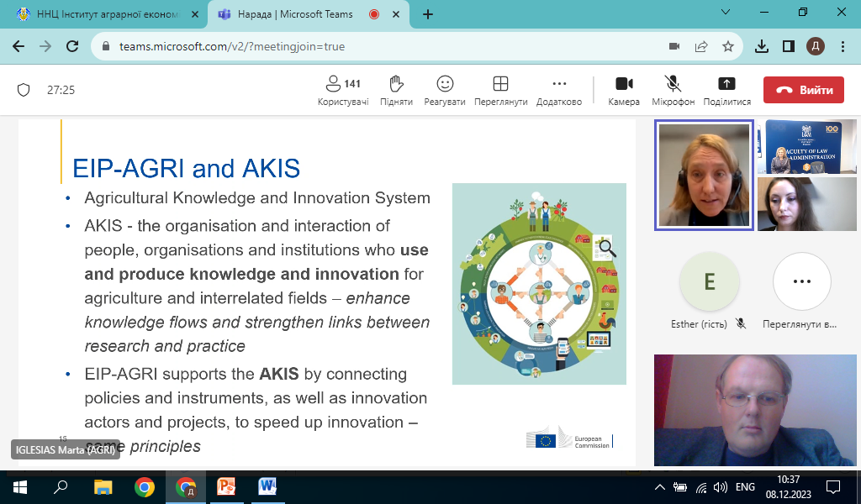Image resolution: width=861 pixels, height=504 pixels.
Task: Click the meeting timer 27:25
Action: click(x=61, y=90)
